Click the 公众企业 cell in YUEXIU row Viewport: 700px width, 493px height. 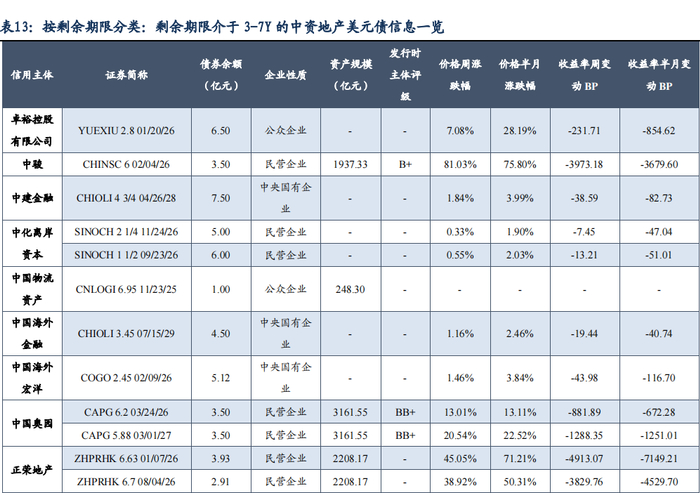[286, 130]
